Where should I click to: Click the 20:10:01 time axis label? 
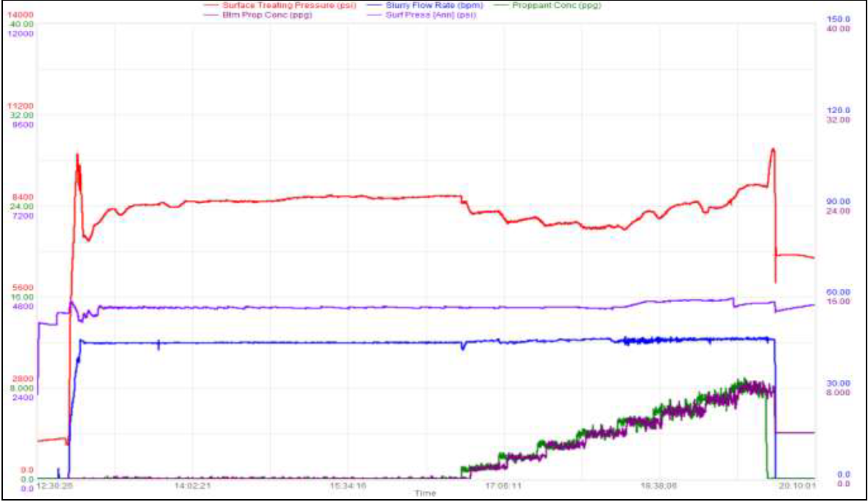(797, 486)
